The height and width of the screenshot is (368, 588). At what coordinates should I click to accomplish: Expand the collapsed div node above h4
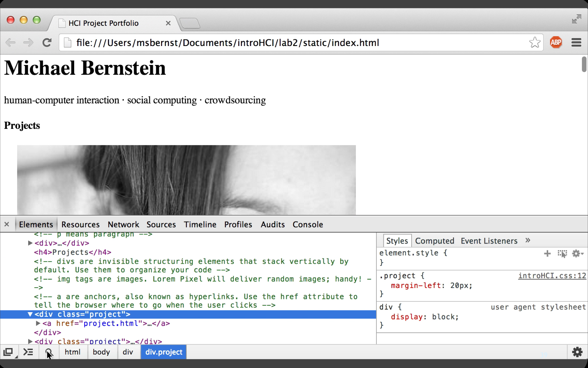30,243
